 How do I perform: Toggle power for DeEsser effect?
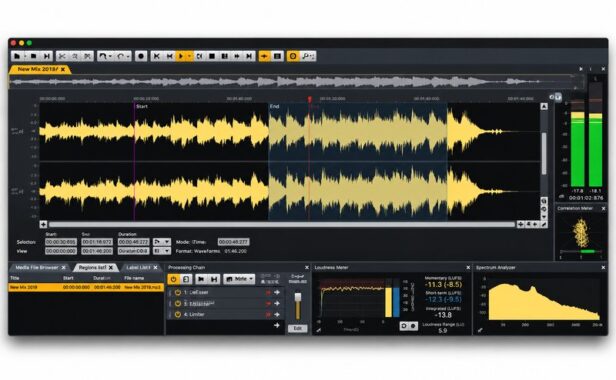(178, 293)
